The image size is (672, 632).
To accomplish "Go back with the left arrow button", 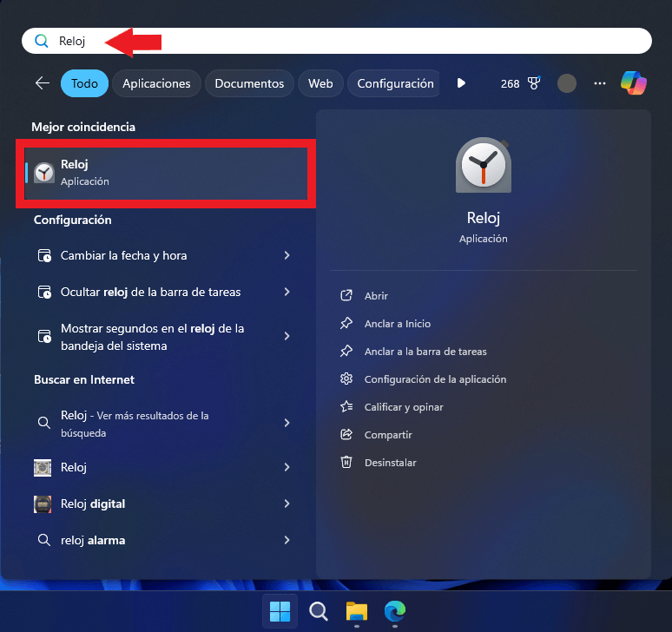I will coord(43,83).
